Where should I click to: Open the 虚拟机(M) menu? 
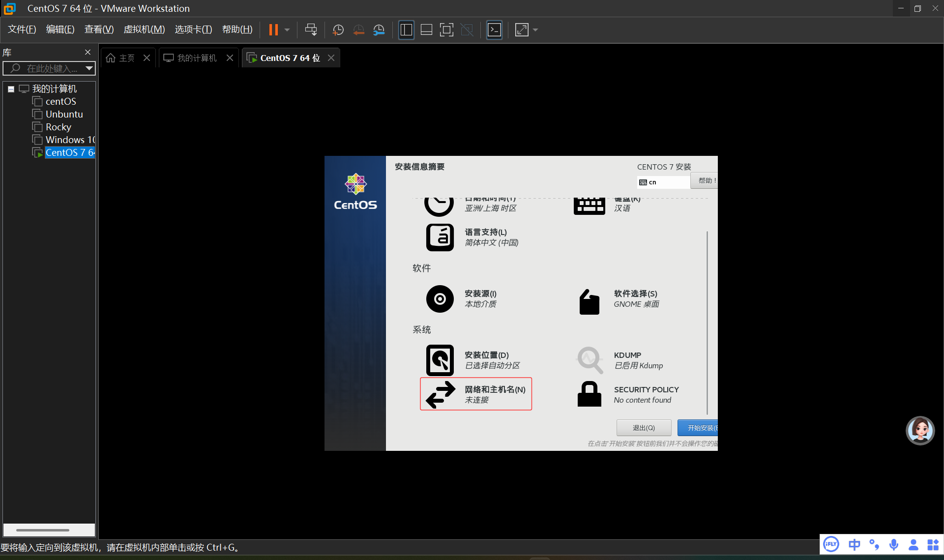[x=144, y=29]
